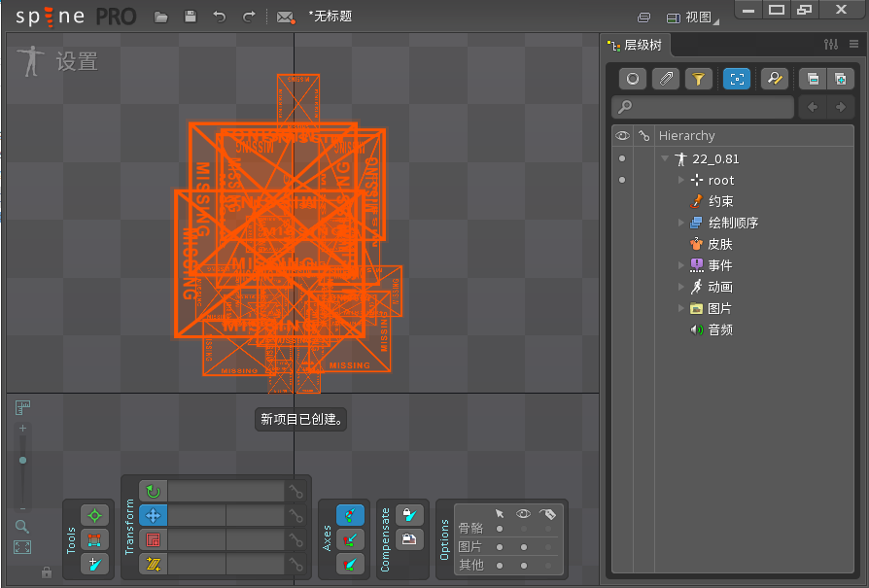Toggle the yellow funnel filter button
The image size is (869, 588).
pos(698,80)
